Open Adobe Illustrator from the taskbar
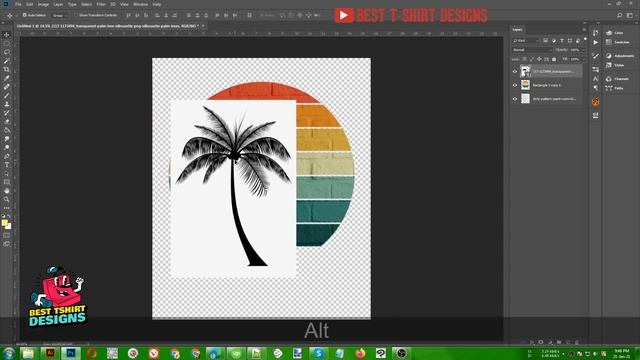The height and width of the screenshot is (360, 640). 50,353
